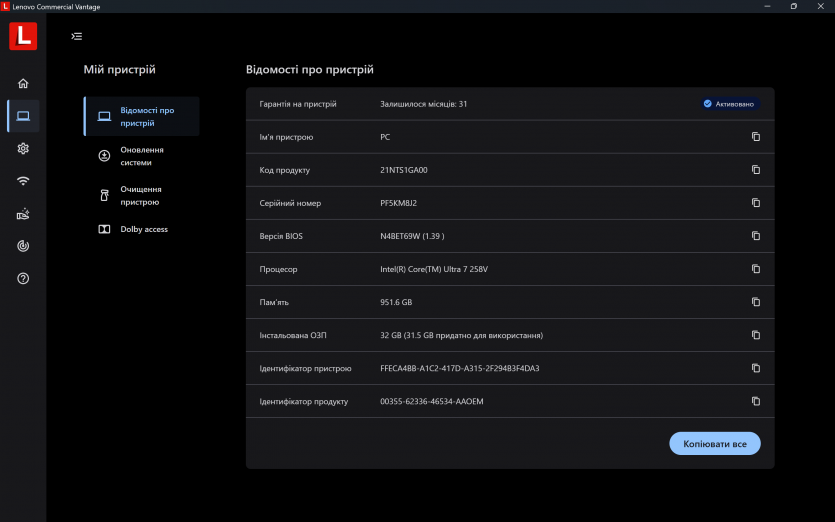Collapse the navigation menu toggle
This screenshot has width=835, height=522.
77,36
